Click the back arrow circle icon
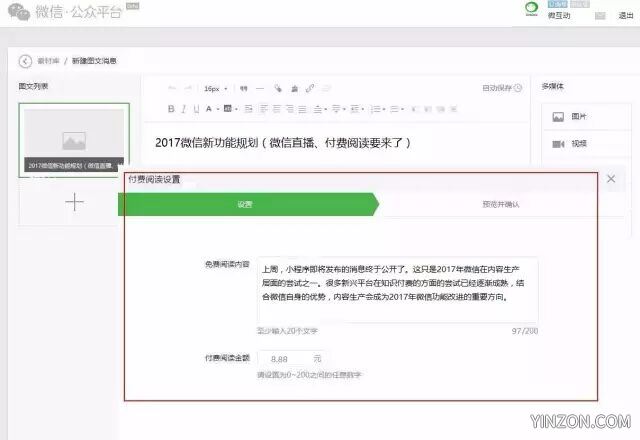 [25, 61]
